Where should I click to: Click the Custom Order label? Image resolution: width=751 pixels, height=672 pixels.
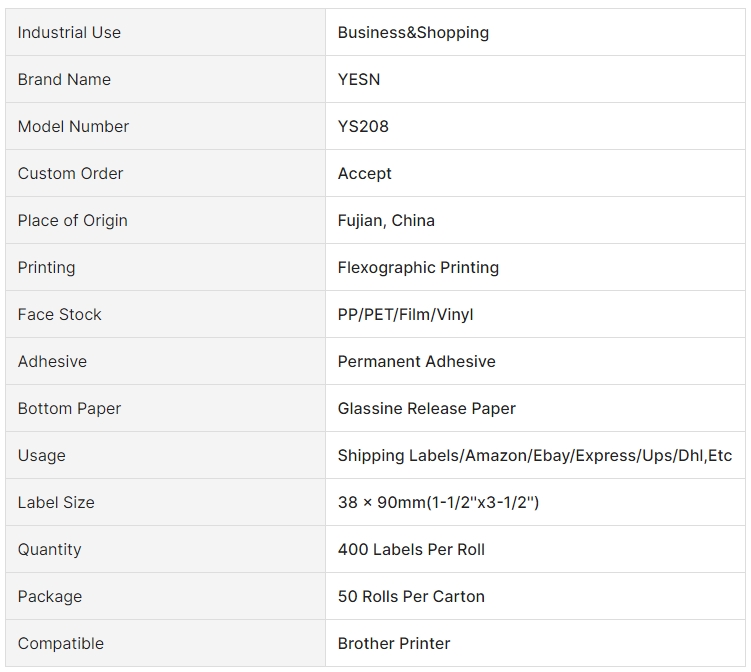pyautogui.click(x=70, y=174)
